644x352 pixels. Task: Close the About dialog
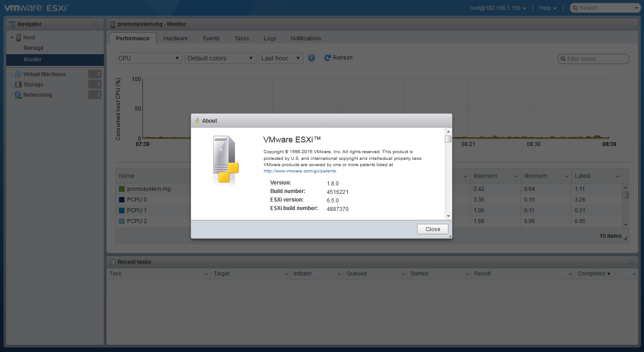point(433,229)
